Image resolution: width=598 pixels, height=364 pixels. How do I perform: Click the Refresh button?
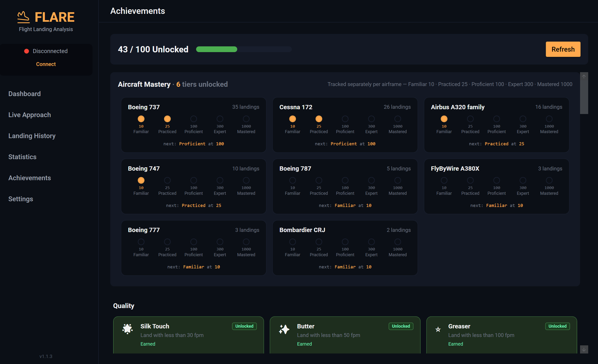tap(563, 49)
